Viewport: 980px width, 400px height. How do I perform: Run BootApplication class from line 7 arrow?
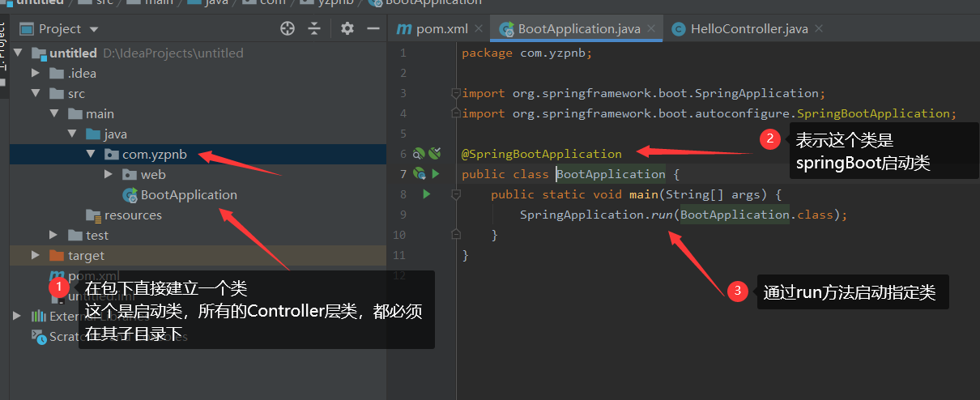pos(435,173)
